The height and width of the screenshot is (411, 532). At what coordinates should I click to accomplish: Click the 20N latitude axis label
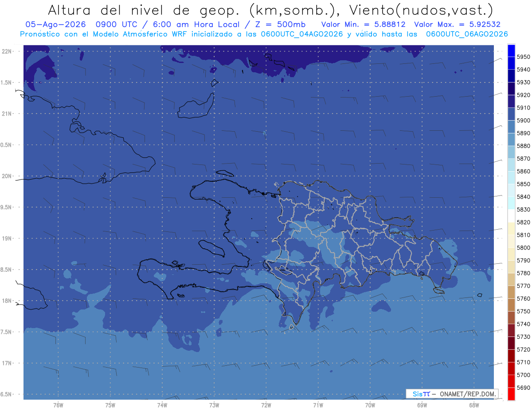[x=7, y=176]
